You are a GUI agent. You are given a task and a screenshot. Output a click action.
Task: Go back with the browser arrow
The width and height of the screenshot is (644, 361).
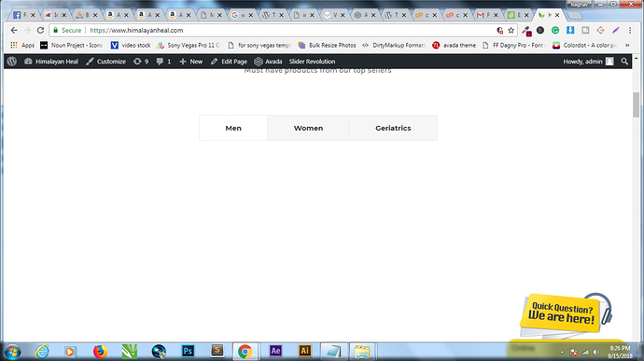14,31
